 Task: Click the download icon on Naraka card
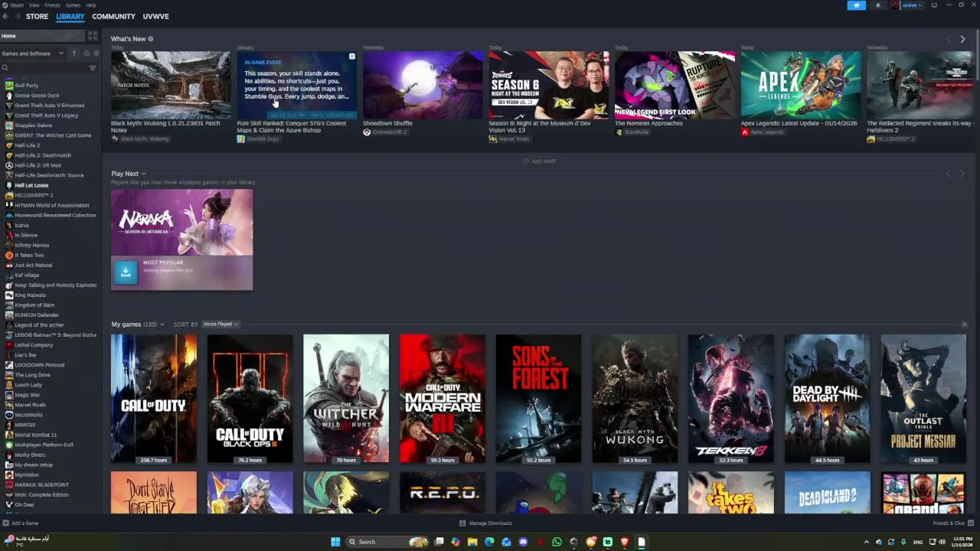(x=126, y=272)
